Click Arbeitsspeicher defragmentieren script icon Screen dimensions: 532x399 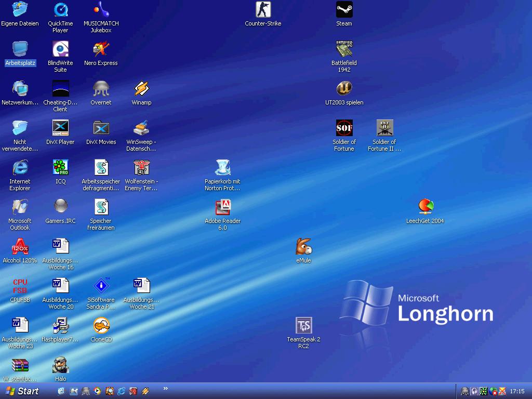[x=101, y=168]
